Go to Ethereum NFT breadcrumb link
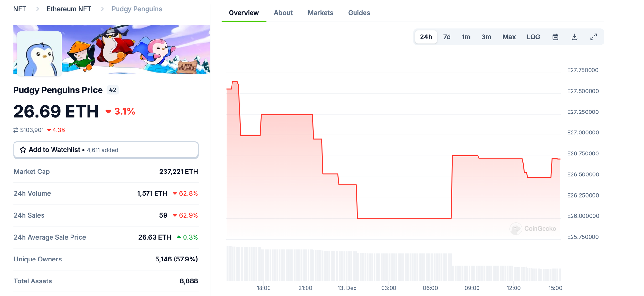The image size is (644, 296). [69, 9]
